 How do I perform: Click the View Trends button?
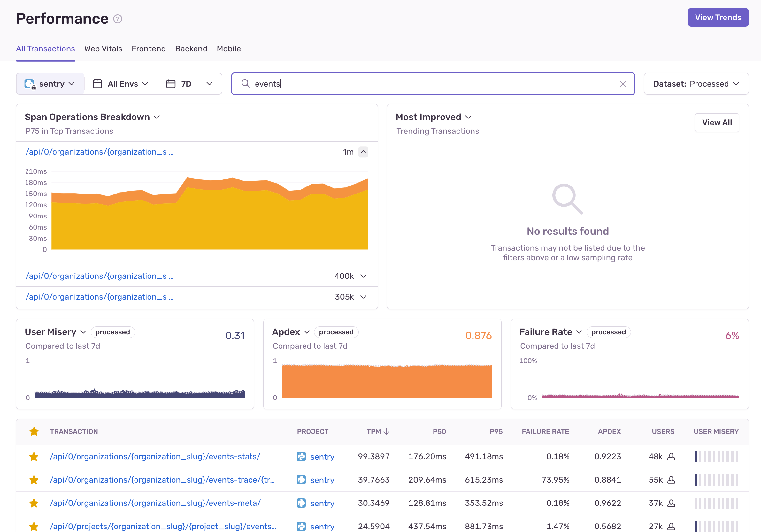click(718, 17)
